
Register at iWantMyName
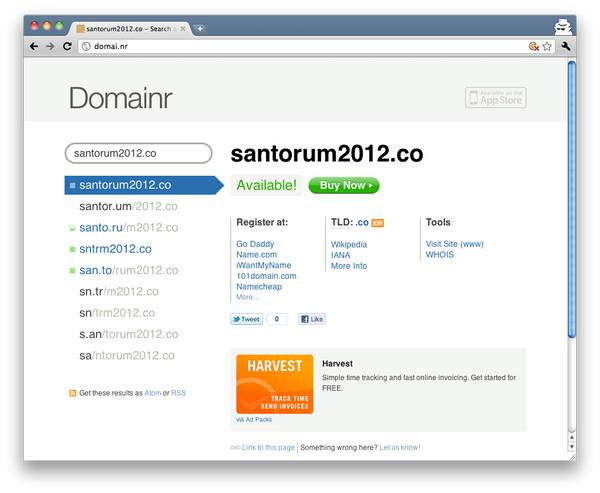(x=264, y=265)
